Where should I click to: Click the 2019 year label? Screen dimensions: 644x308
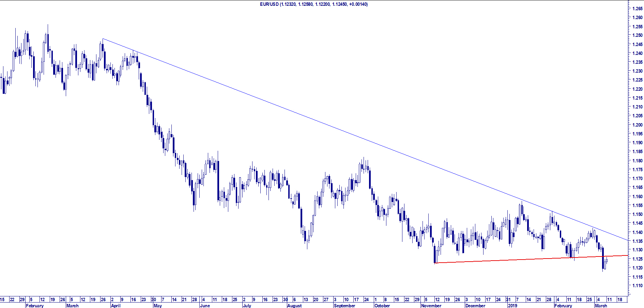tap(512, 306)
